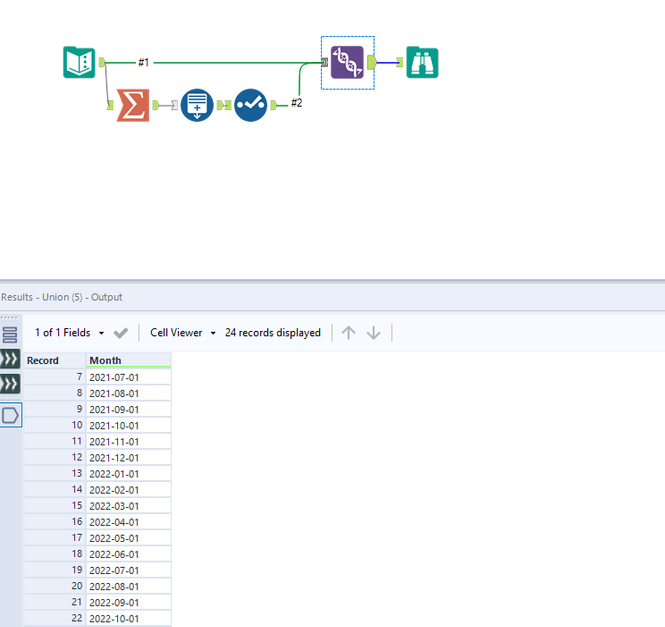This screenshot has width=665, height=627.
Task: Select cell 2022-02-01
Action: pos(129,490)
